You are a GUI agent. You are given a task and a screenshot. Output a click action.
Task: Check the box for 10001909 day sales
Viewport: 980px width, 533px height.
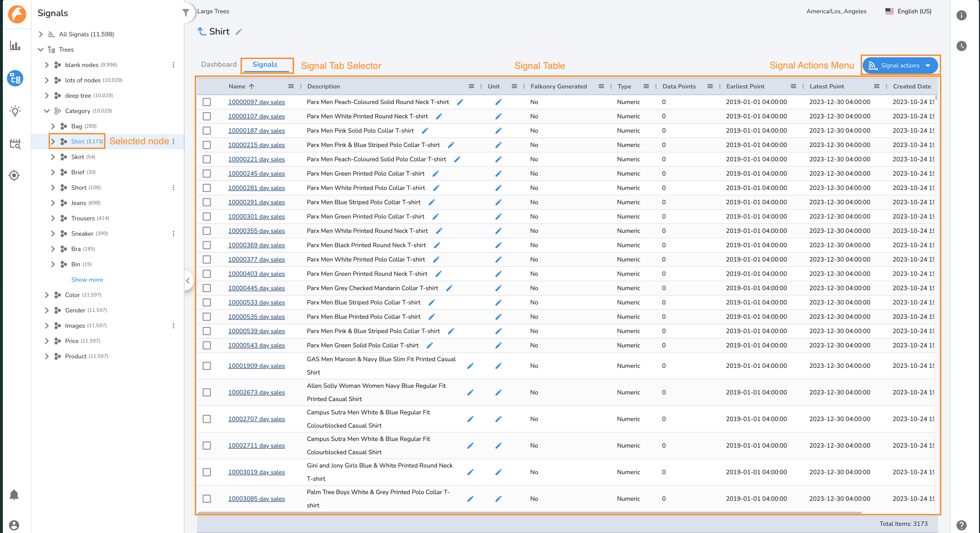[206, 366]
